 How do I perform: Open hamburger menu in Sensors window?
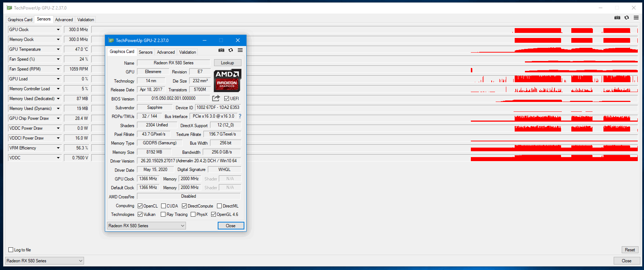point(636,18)
